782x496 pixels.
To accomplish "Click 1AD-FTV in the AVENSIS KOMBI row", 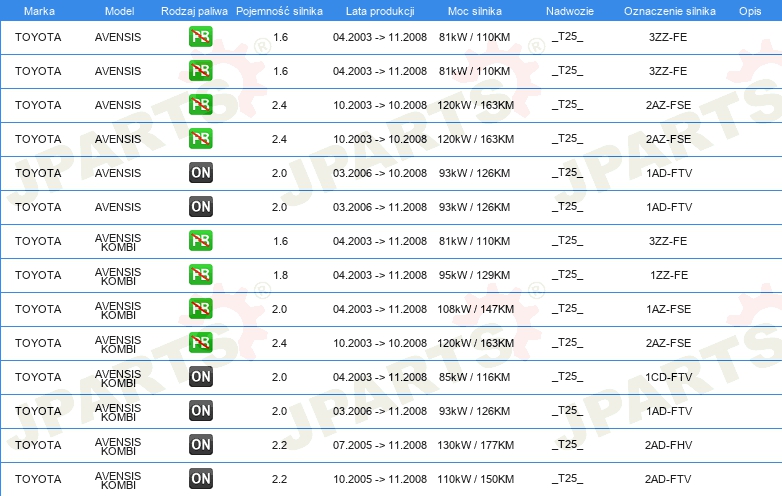I will coord(669,411).
